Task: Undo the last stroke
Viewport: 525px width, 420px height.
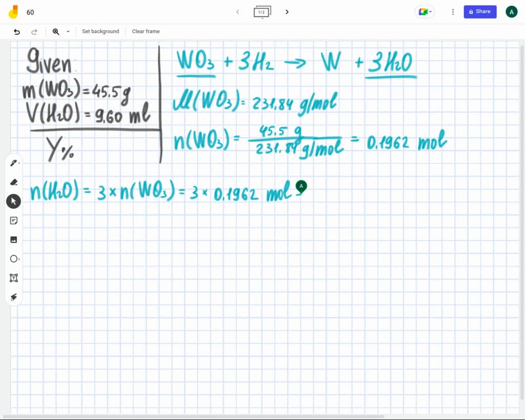Action: click(x=17, y=31)
